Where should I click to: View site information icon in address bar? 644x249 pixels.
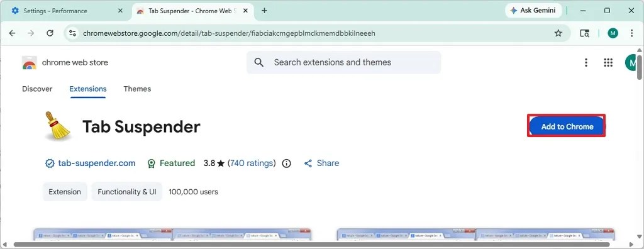[72, 33]
